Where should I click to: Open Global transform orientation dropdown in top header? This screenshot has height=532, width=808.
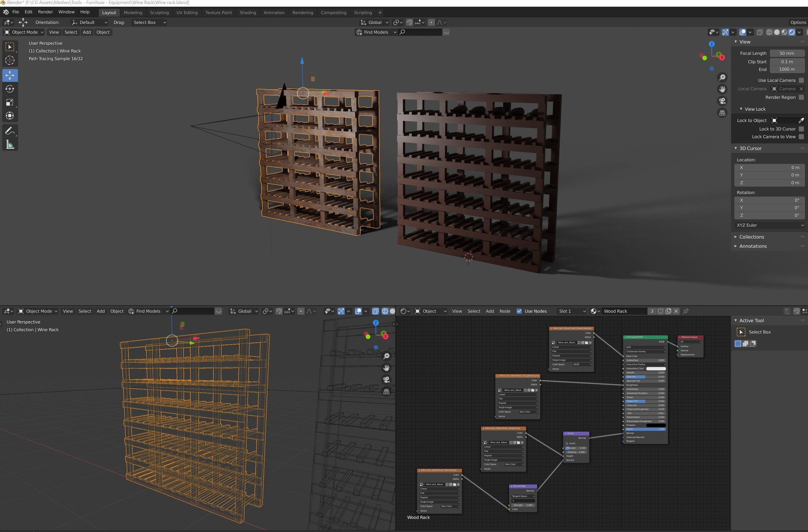tap(374, 22)
